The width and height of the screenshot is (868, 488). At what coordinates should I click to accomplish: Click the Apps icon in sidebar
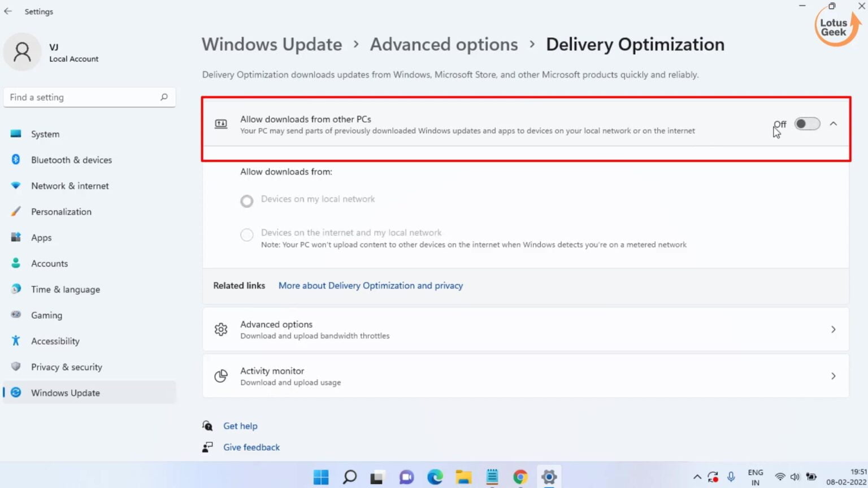tap(16, 237)
